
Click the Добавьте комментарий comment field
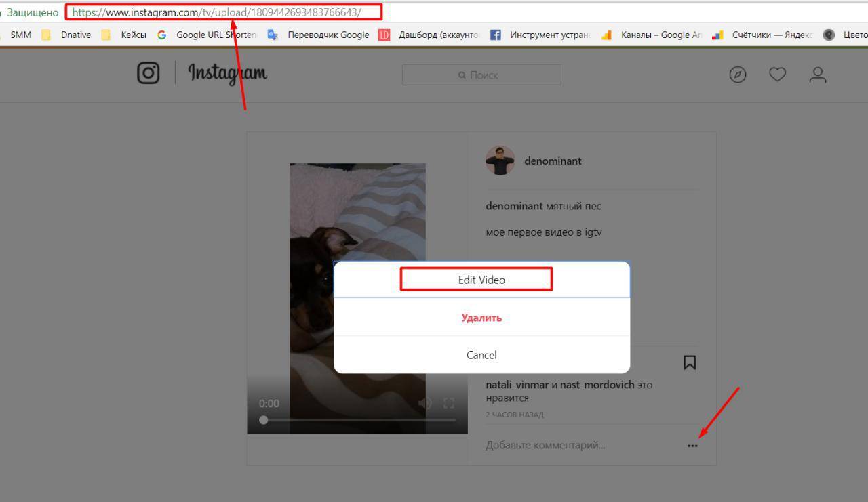pos(576,445)
